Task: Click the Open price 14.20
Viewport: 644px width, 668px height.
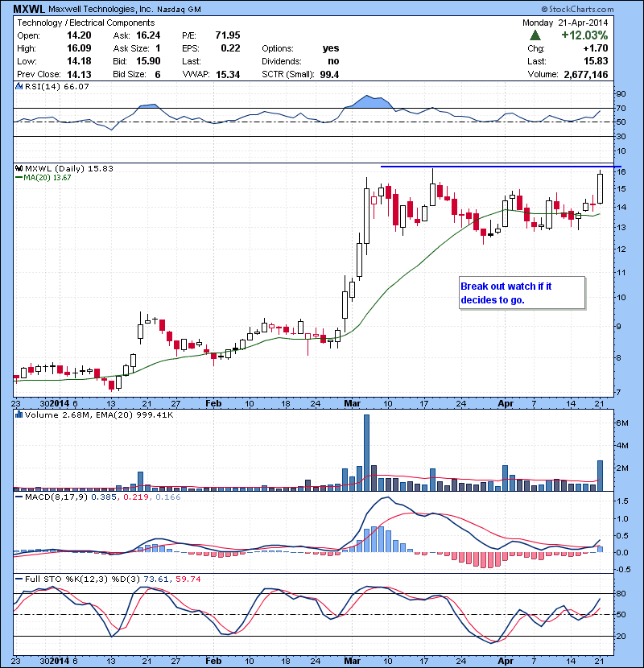Action: (x=79, y=35)
